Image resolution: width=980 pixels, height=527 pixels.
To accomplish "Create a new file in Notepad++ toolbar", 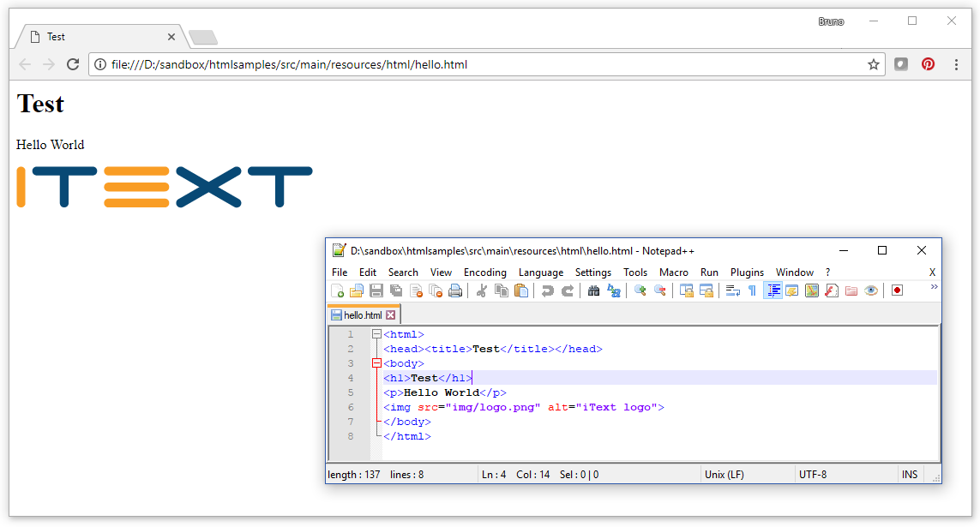I will pyautogui.click(x=338, y=291).
